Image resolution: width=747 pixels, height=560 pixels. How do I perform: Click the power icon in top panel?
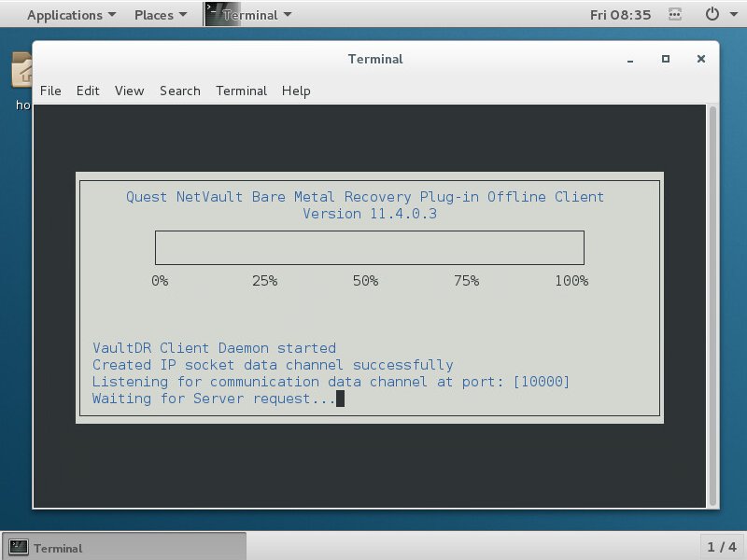(x=712, y=14)
